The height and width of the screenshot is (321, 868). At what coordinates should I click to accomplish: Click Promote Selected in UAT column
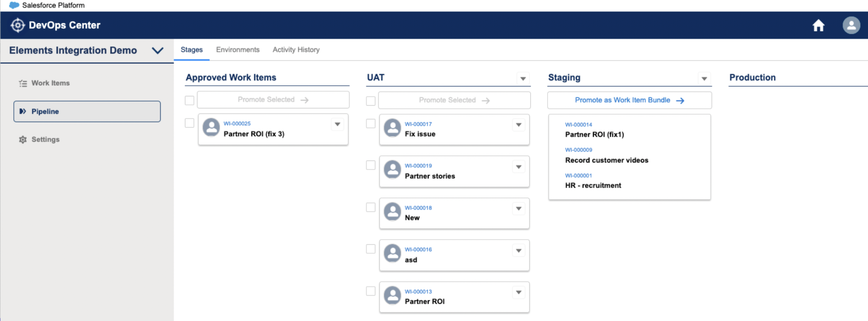pyautogui.click(x=454, y=100)
